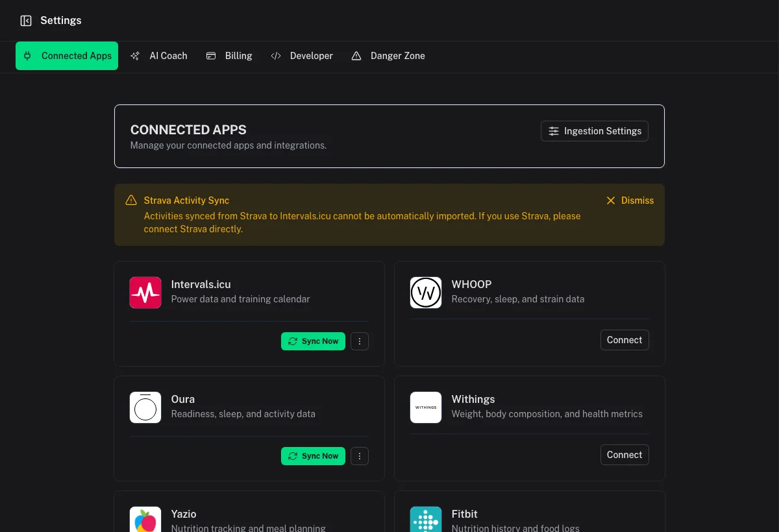Open the Intervals.icu more options menu
This screenshot has height=532, width=779.
360,341
